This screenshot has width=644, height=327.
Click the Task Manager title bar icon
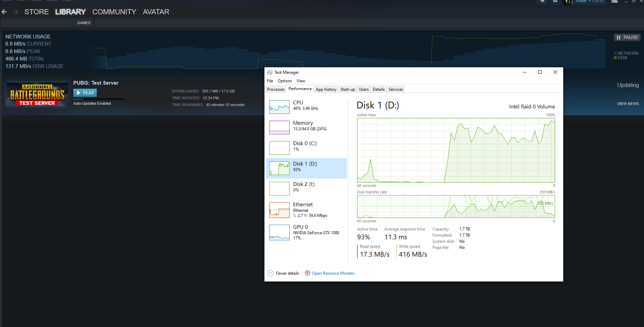[x=270, y=72]
